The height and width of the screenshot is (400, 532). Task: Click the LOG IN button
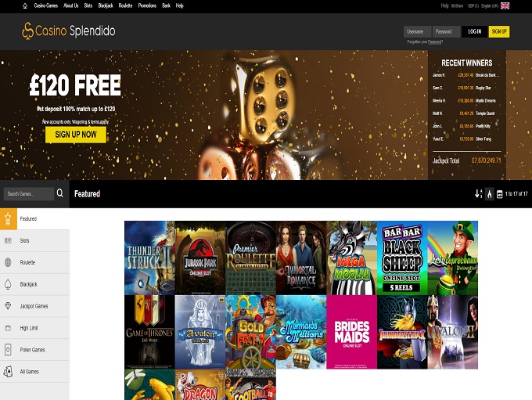point(475,31)
